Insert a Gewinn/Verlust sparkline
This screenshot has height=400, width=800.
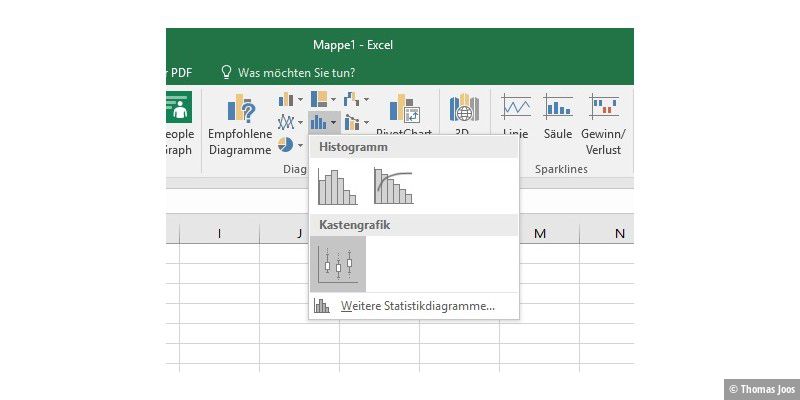click(x=603, y=125)
